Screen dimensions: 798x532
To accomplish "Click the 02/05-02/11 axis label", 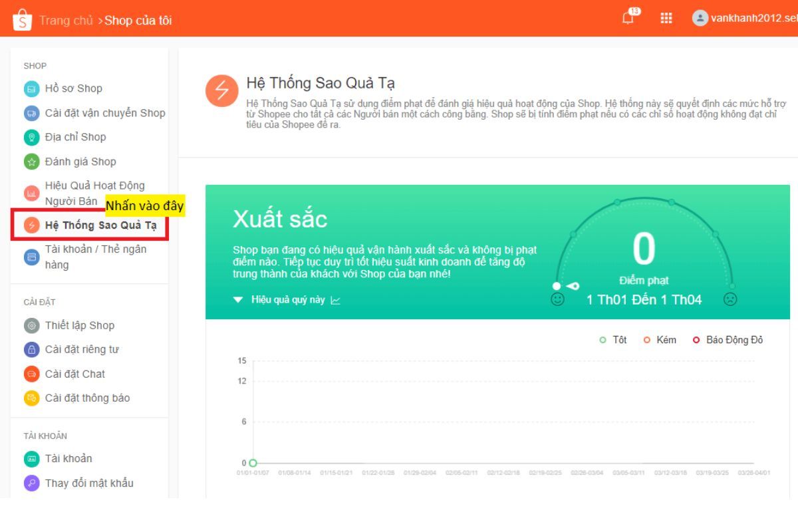I will pyautogui.click(x=462, y=473).
